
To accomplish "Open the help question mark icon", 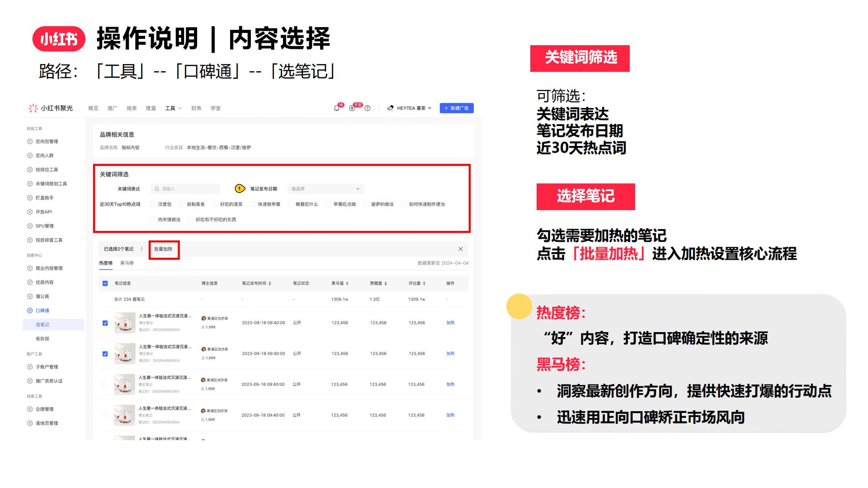I will click(368, 108).
